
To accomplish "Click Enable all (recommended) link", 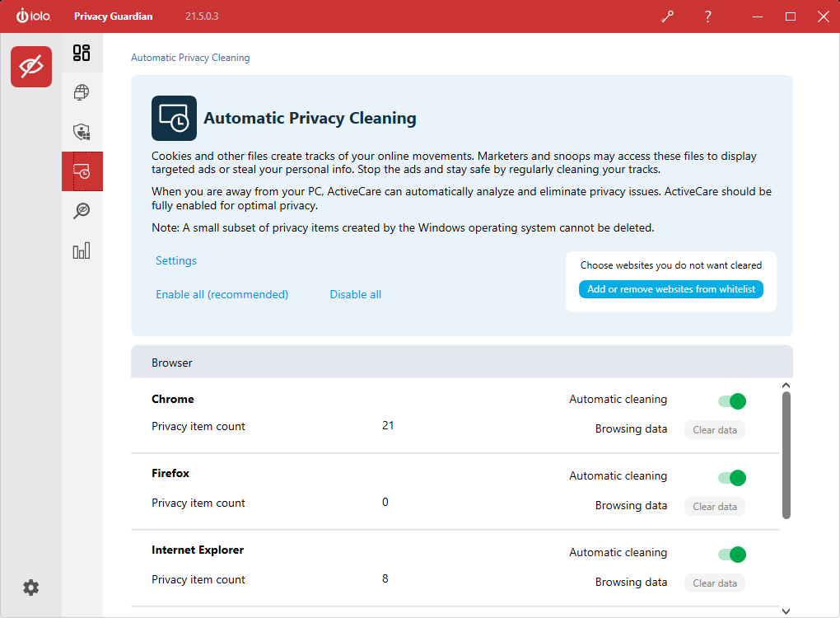I will (222, 294).
